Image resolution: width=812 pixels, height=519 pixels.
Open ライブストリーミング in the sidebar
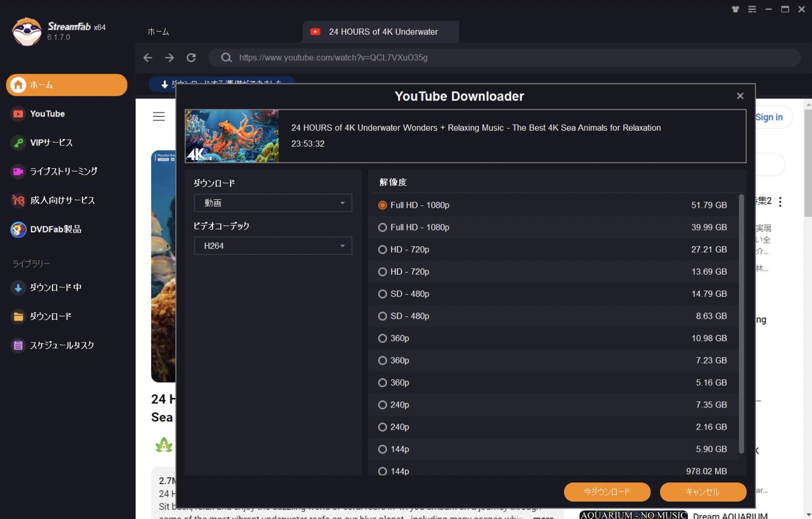click(54, 171)
